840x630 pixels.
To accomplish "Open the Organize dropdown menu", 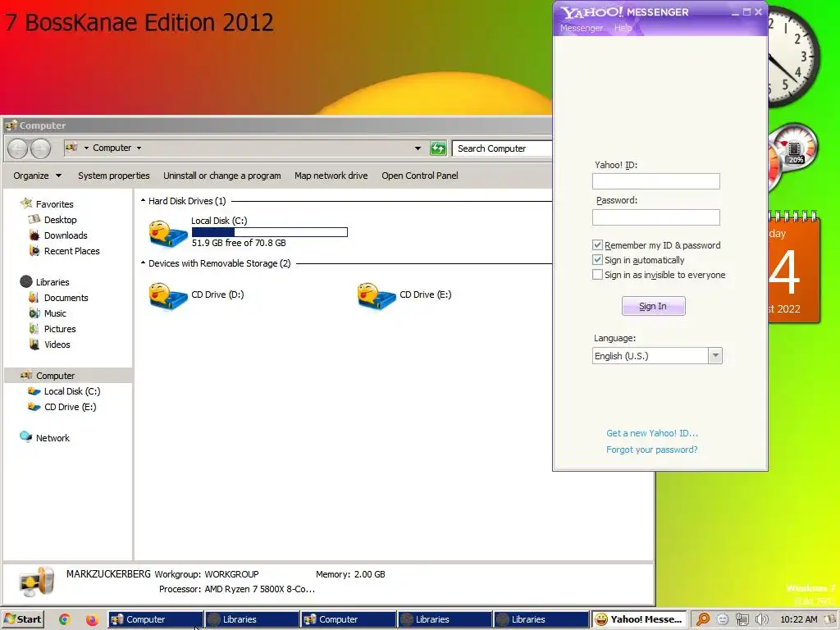I will [x=38, y=176].
